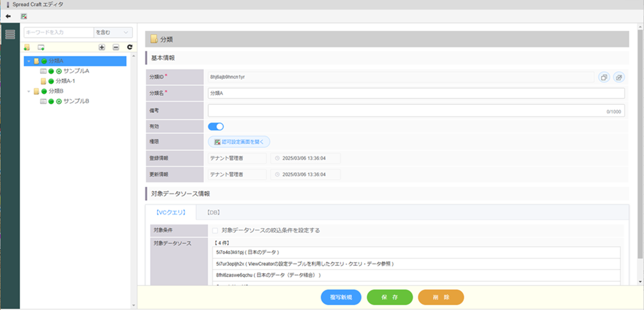The width and height of the screenshot is (644, 310).
Task: Open the を含む search condition dropdown
Action: pyautogui.click(x=113, y=32)
